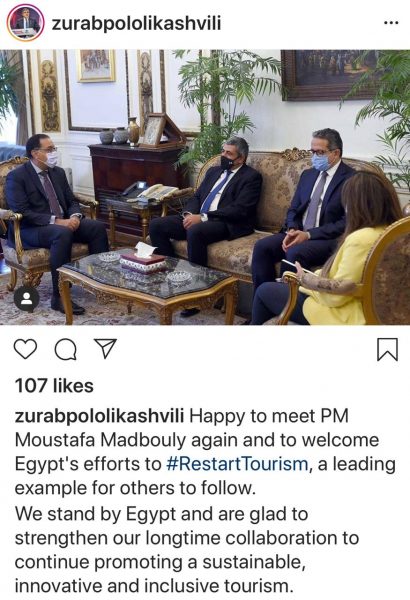View the list of 107 likes
Image resolution: width=410 pixels, height=600 pixels.
tap(54, 386)
